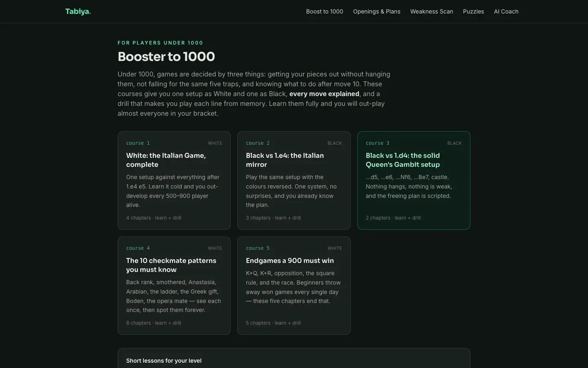This screenshot has height=368, width=588.
Task: Click 'Short lessons for your level' heading
Action: (164, 361)
